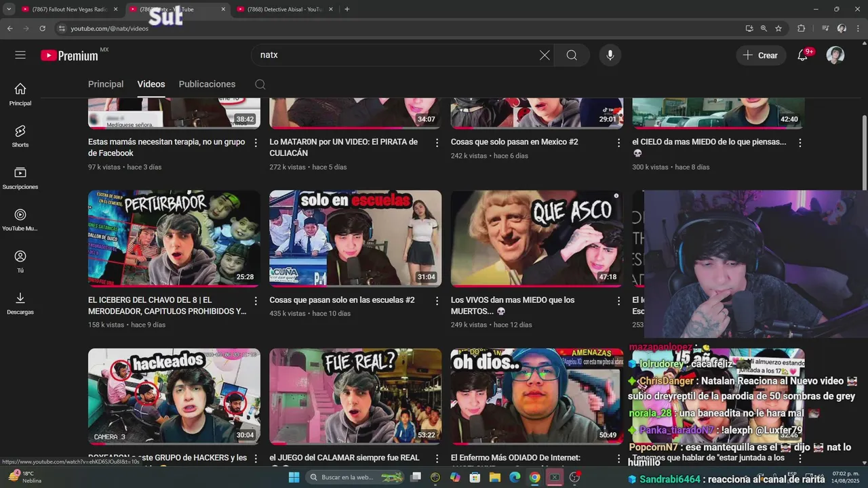
Task: Go back in Chrome
Action: [9, 28]
